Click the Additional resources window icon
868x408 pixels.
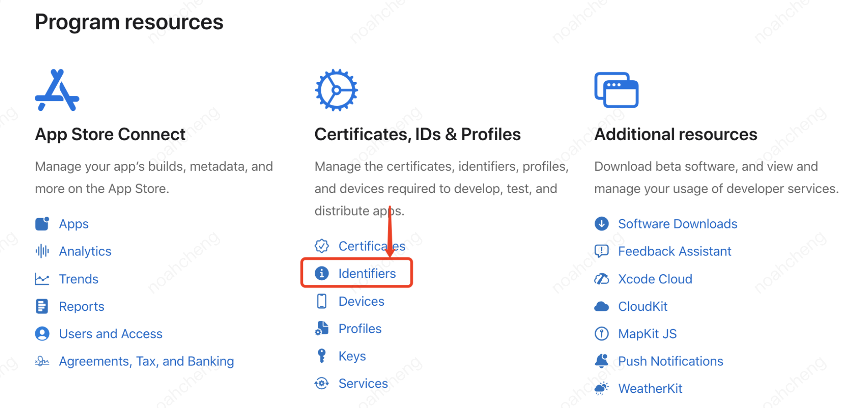pos(616,90)
